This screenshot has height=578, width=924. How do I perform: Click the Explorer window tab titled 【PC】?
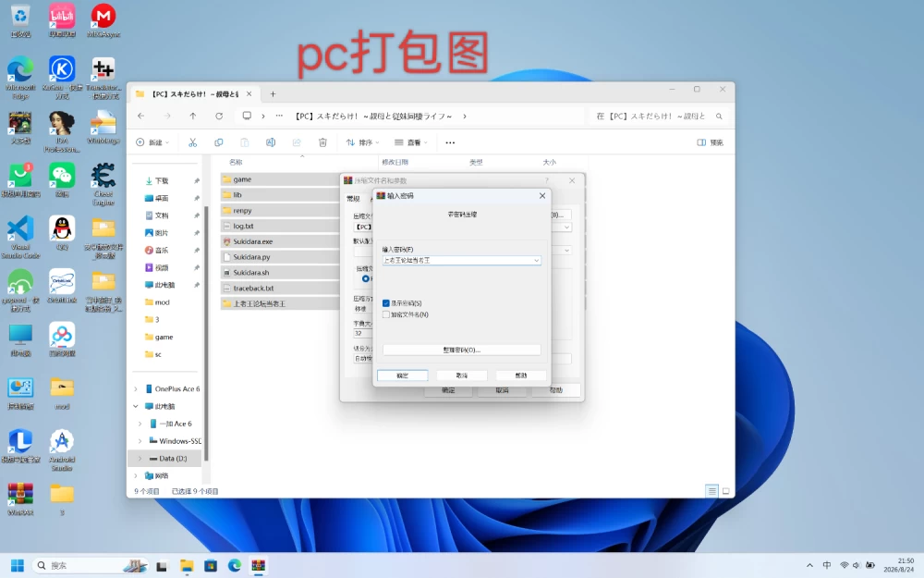click(194, 93)
